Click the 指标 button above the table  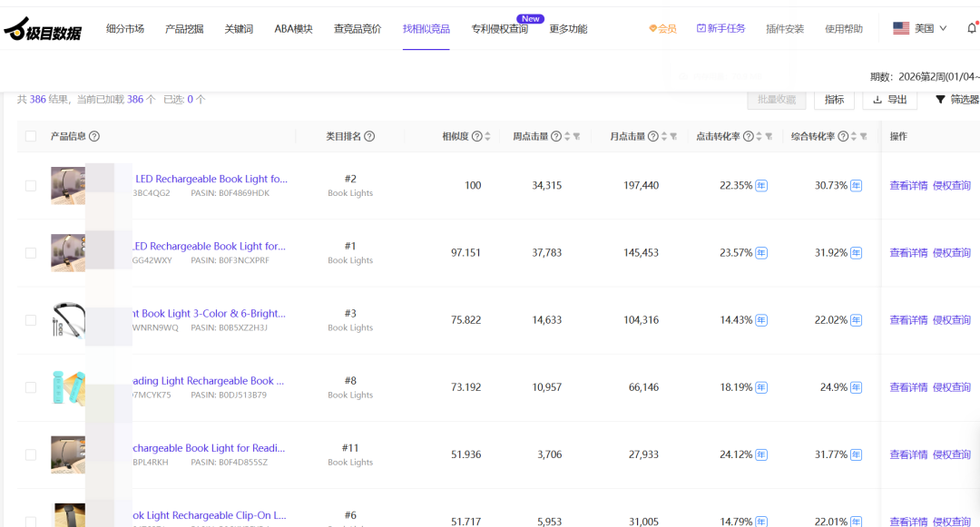click(x=834, y=100)
